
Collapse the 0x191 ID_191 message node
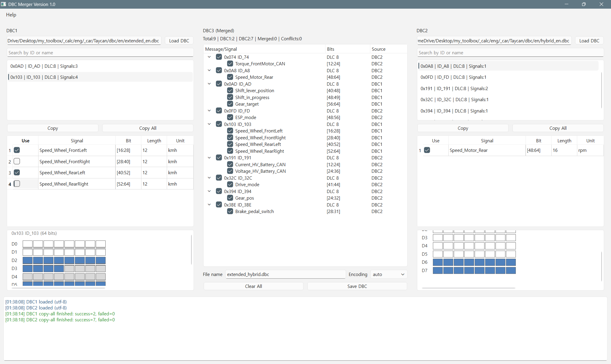pos(209,158)
